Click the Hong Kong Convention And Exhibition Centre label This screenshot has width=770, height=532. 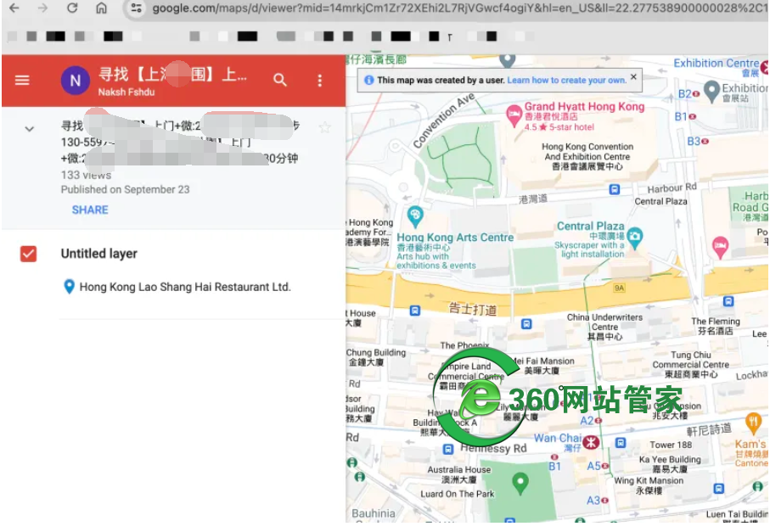pos(587,157)
